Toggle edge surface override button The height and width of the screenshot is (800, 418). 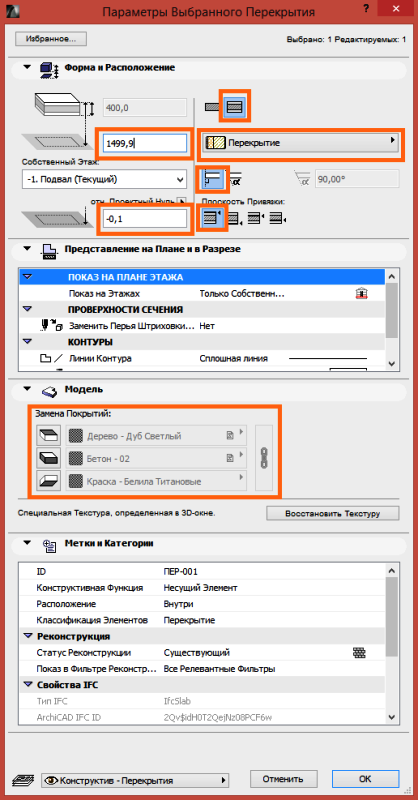[48, 458]
